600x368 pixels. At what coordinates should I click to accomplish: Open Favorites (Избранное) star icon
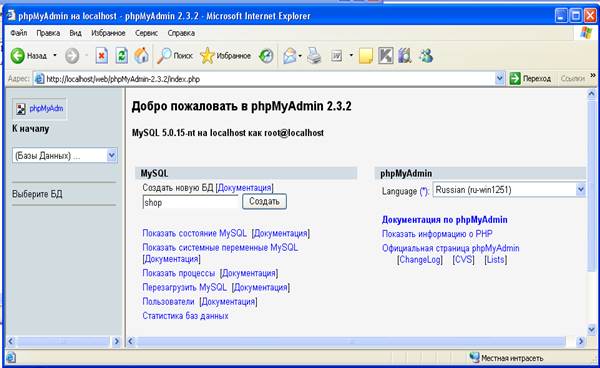(x=207, y=56)
